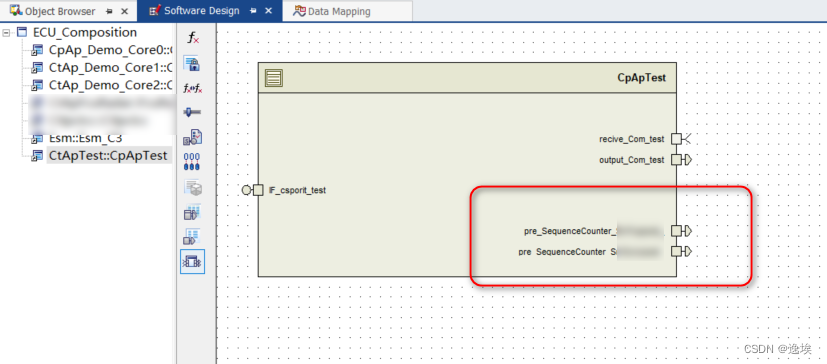This screenshot has height=364, width=827.
Task: Select CpAp_Demo_Core0 in the tree
Action: coord(111,51)
